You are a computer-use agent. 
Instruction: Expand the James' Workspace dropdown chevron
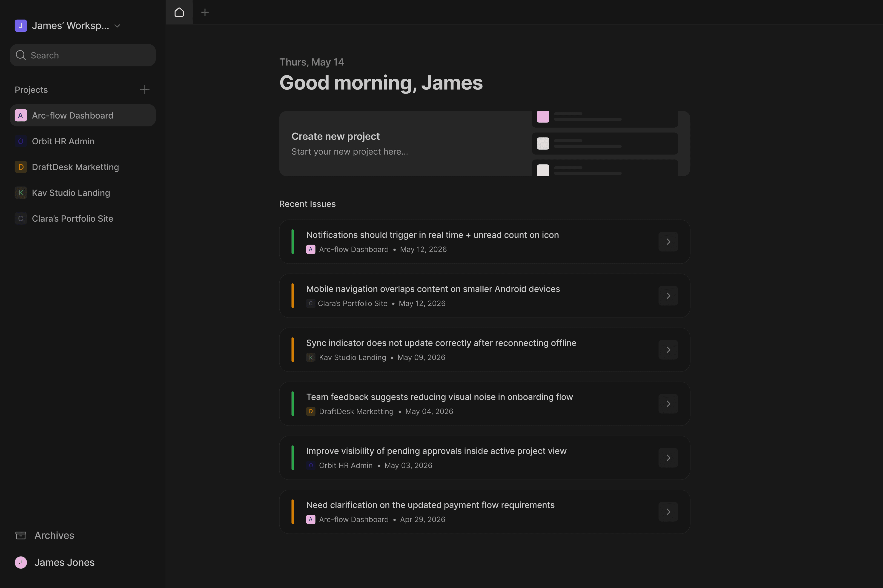pos(117,26)
